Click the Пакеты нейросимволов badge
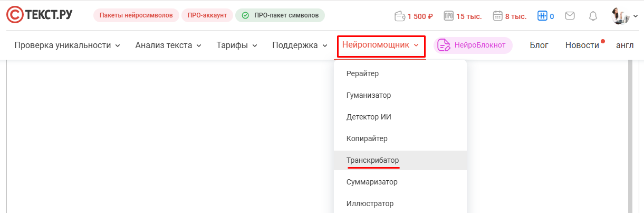 (x=136, y=15)
